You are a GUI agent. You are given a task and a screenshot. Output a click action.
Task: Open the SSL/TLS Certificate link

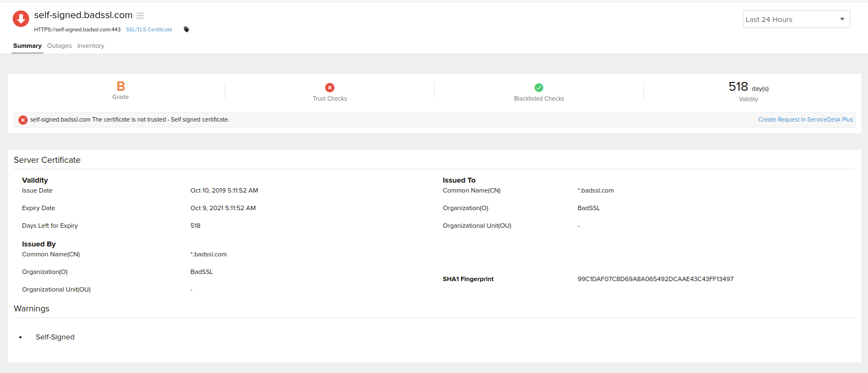coord(149,30)
